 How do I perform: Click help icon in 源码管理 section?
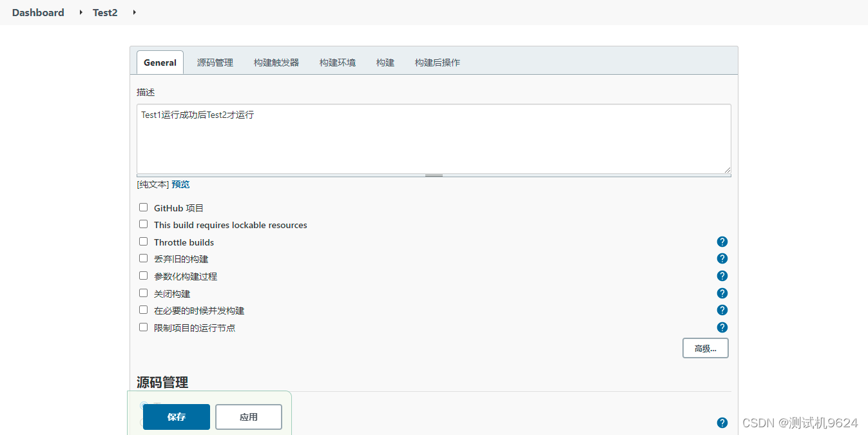tap(722, 423)
